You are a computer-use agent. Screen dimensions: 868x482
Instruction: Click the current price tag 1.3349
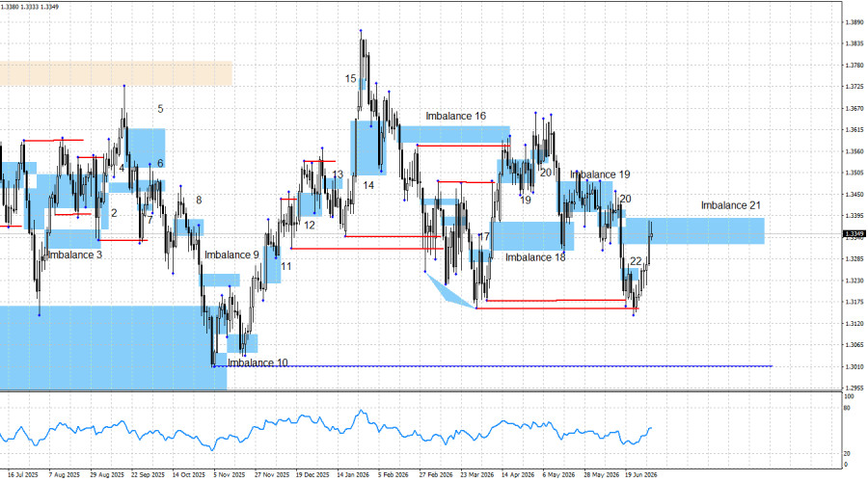tap(854, 234)
